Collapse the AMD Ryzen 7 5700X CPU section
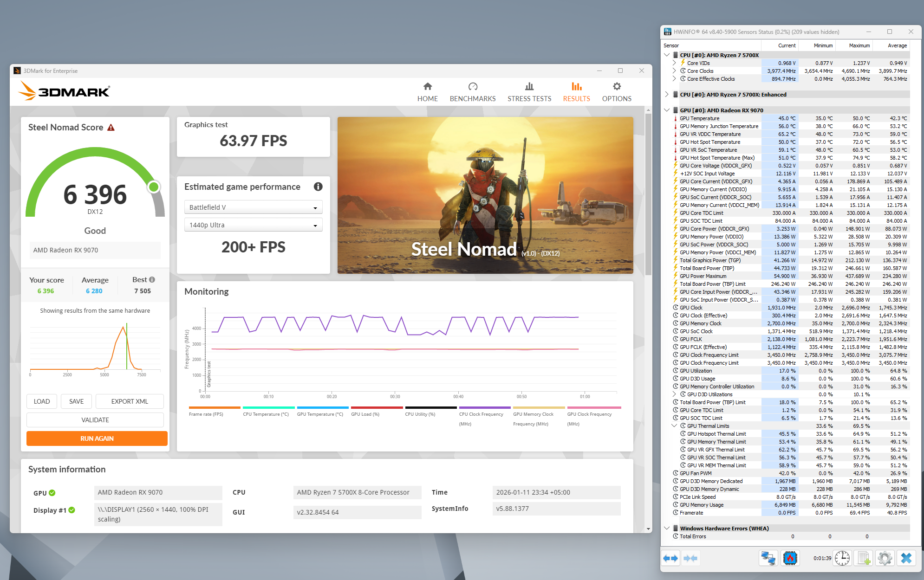Viewport: 924px width, 580px height. (x=667, y=55)
